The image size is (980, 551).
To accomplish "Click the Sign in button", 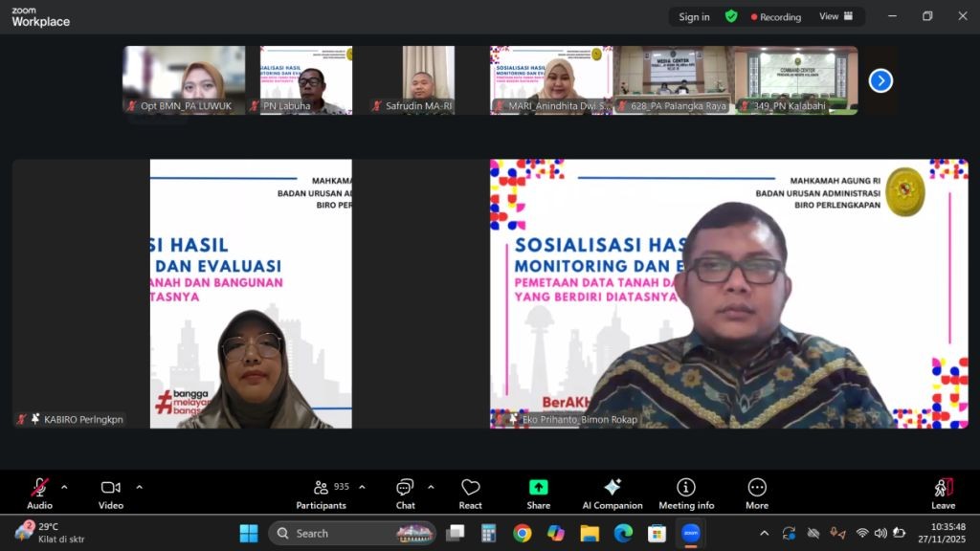I will pos(694,16).
